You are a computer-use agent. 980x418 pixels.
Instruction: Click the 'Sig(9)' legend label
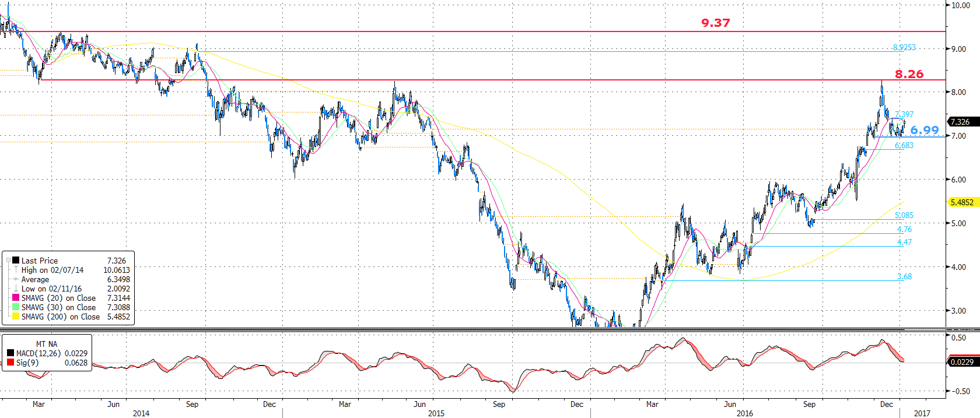click(x=28, y=363)
